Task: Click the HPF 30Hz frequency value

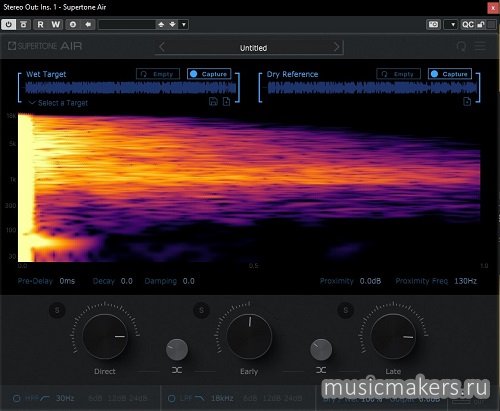Action: pos(65,398)
